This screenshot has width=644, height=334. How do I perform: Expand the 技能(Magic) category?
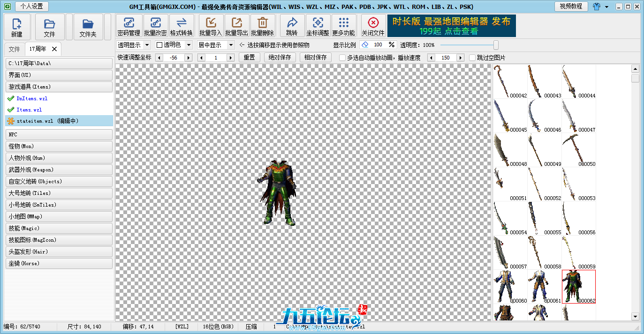[59, 228]
